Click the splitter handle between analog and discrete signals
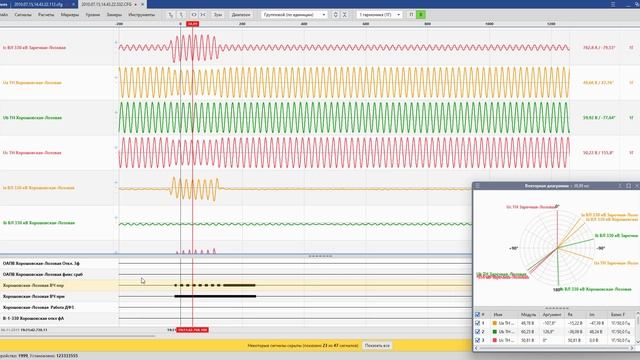 [x=320, y=256]
